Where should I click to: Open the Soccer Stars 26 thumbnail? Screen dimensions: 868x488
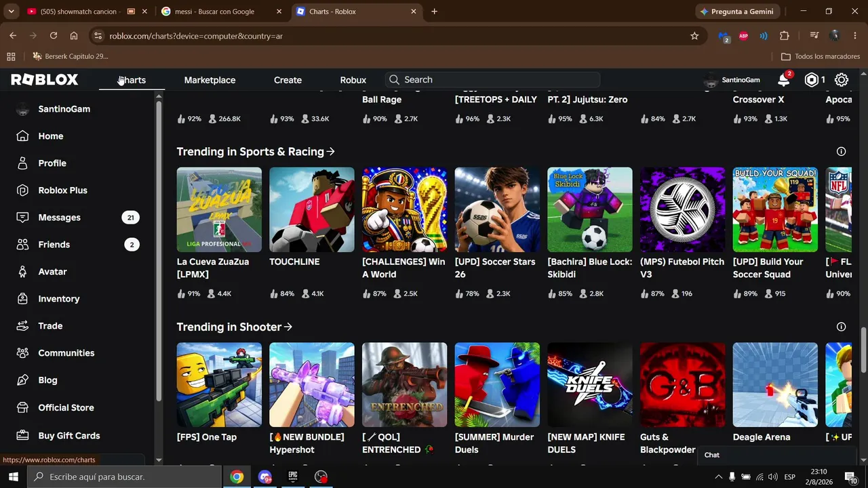coord(497,209)
